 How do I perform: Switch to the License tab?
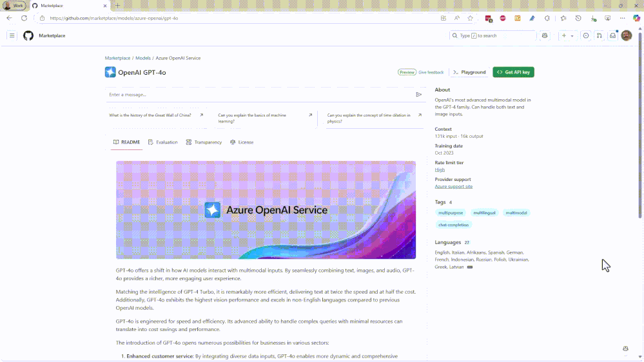(242, 142)
